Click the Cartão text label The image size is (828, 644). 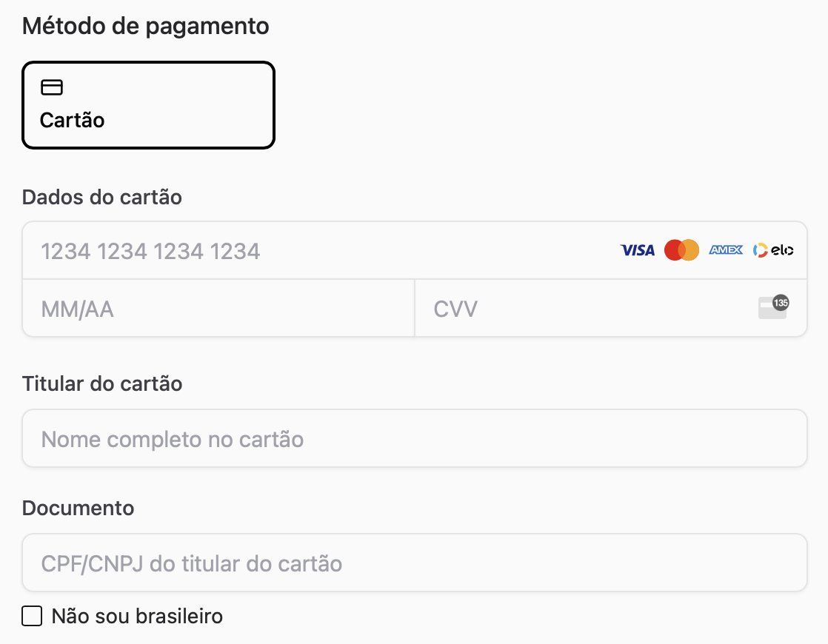coord(73,121)
